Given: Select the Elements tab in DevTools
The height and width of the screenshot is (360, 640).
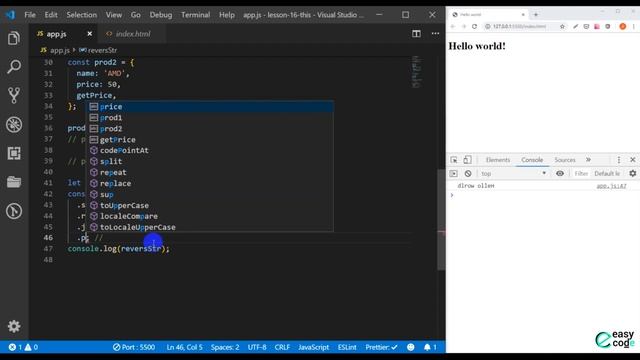Looking at the screenshot, I should tap(498, 160).
